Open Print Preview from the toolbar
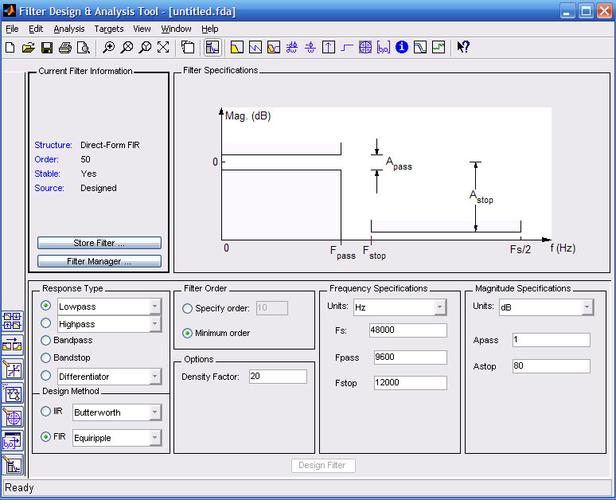616x500 pixels. click(x=83, y=48)
